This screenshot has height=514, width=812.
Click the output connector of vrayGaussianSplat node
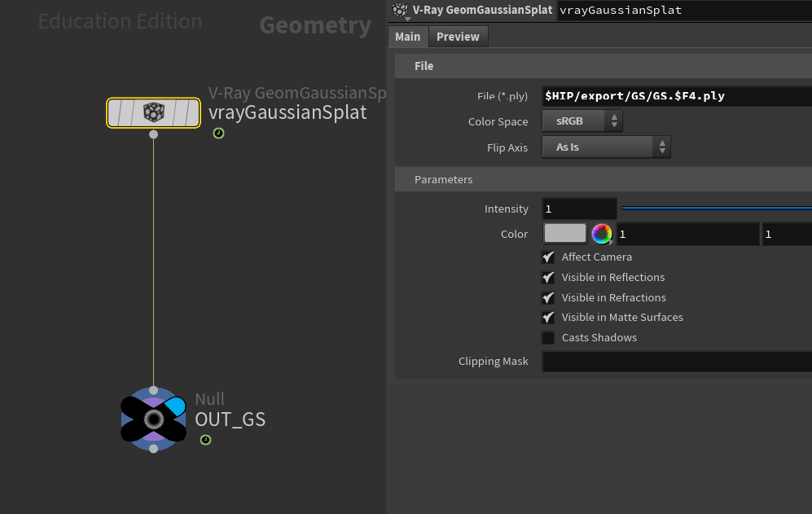point(153,134)
